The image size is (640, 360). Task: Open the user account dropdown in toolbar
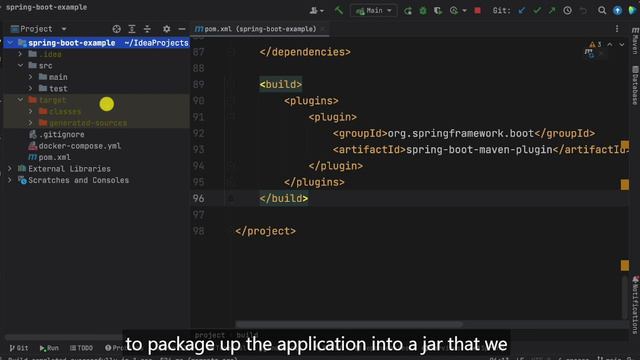[316, 11]
